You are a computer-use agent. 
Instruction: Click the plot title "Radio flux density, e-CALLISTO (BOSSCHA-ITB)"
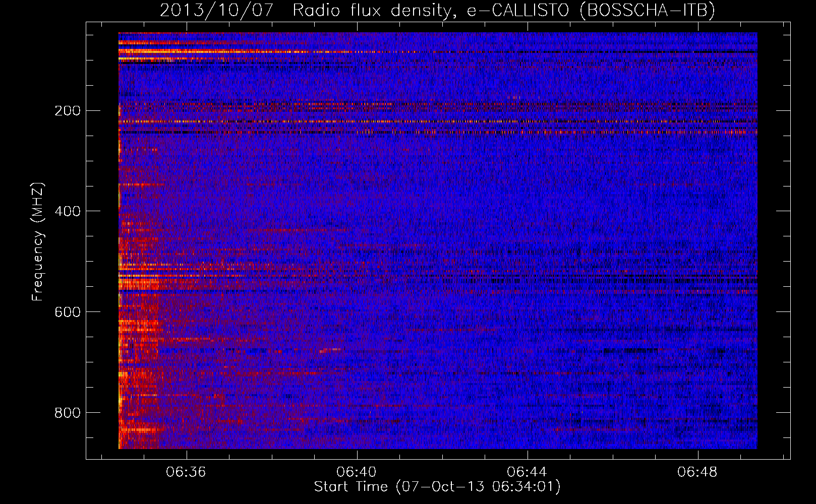504,10
